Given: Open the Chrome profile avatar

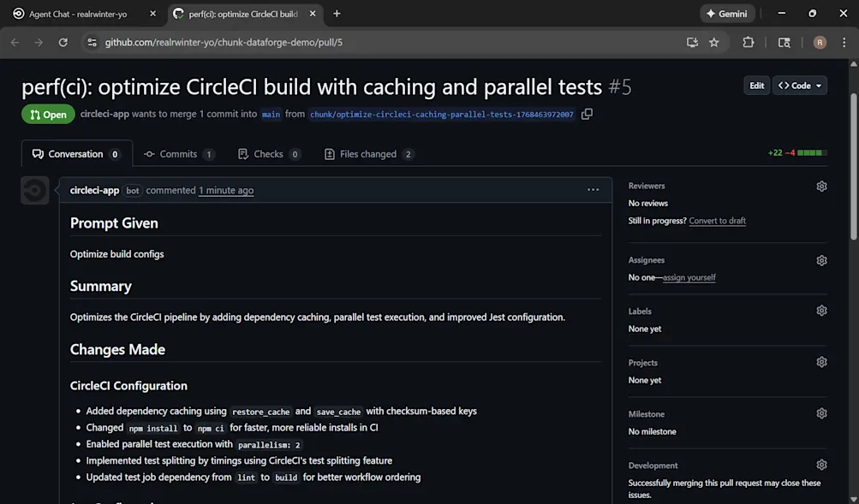Looking at the screenshot, I should pos(820,42).
